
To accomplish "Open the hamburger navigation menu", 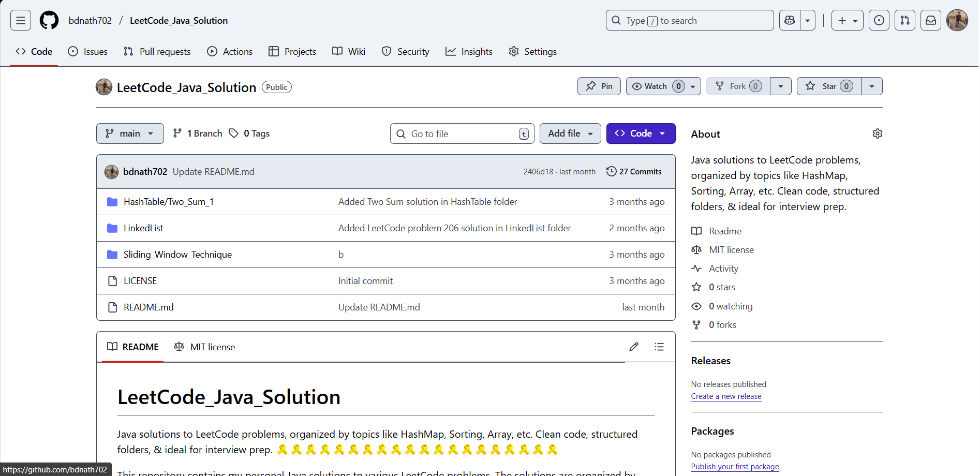I will pyautogui.click(x=21, y=21).
